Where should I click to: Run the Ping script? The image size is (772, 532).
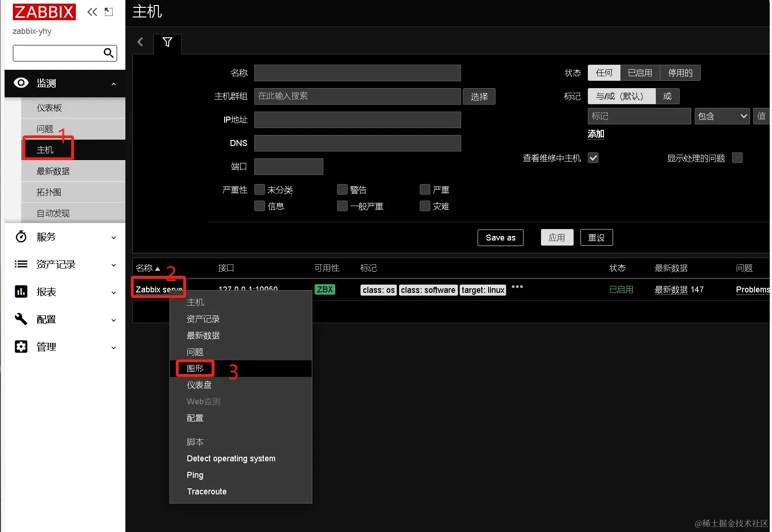pos(241,475)
